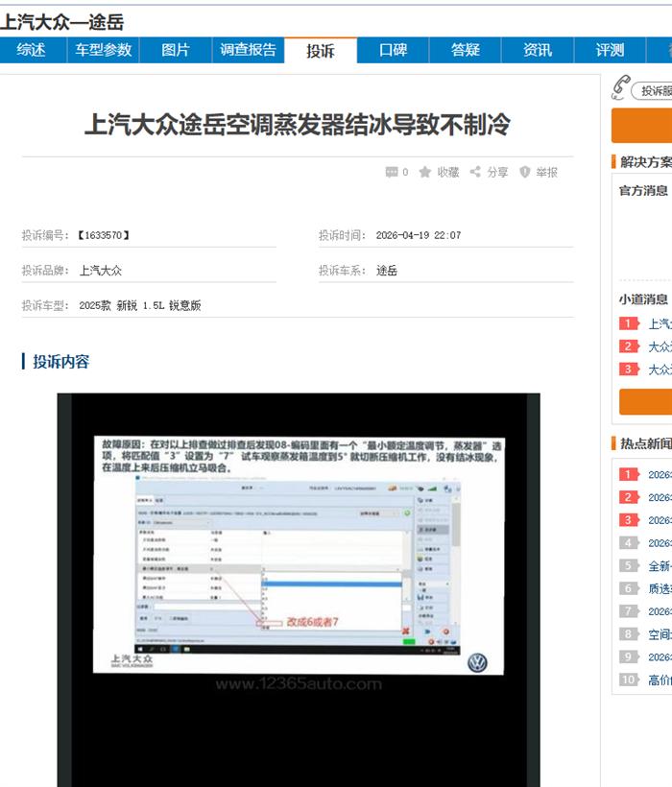Click the share (分享) icon

475,173
